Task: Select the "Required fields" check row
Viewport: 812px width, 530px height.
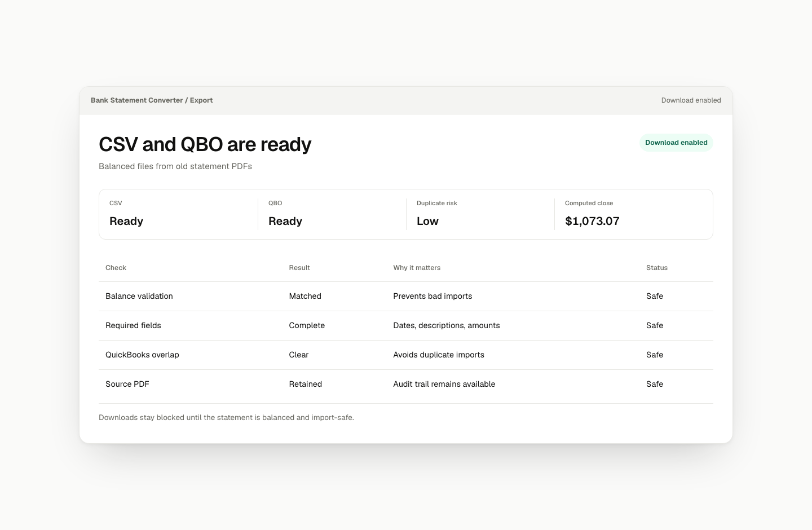Action: [x=406, y=325]
